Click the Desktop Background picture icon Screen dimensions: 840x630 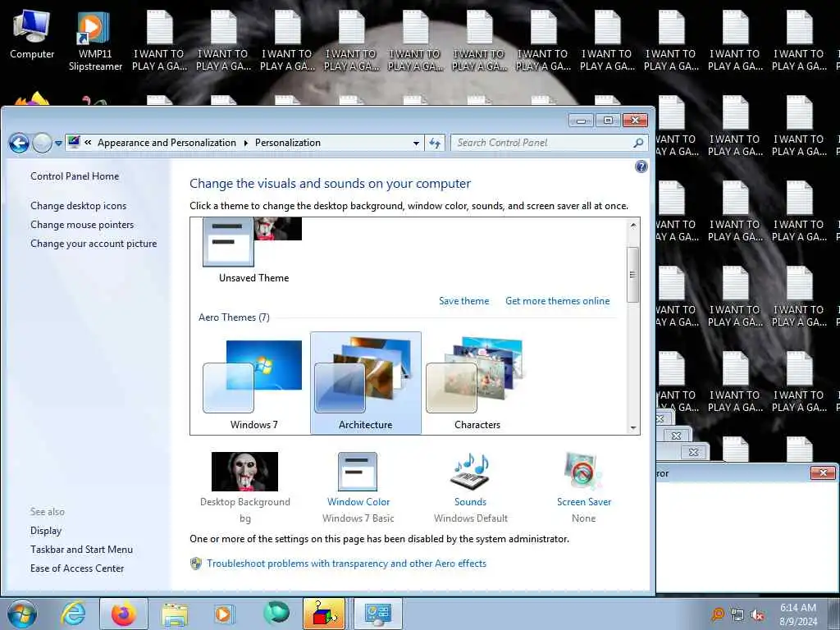pos(244,472)
